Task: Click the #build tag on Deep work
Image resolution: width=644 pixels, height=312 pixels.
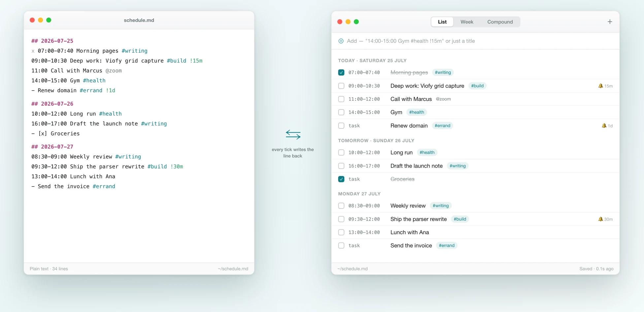Action: pyautogui.click(x=477, y=86)
